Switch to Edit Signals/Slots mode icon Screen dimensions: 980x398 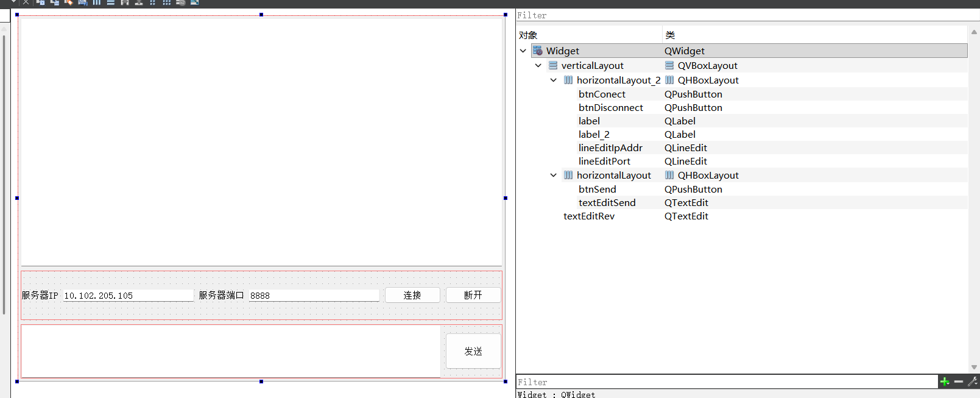tap(55, 2)
